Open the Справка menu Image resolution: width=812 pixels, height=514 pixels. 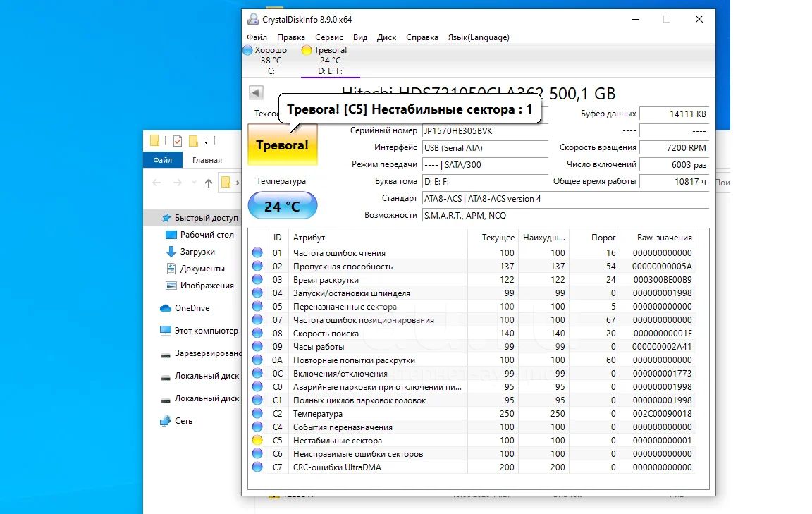[x=422, y=37]
